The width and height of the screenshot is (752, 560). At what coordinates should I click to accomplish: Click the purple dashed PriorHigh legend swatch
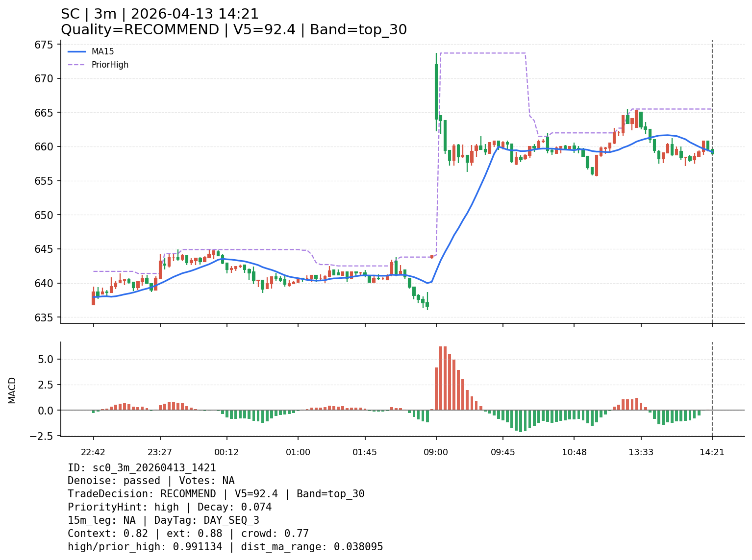pos(76,65)
